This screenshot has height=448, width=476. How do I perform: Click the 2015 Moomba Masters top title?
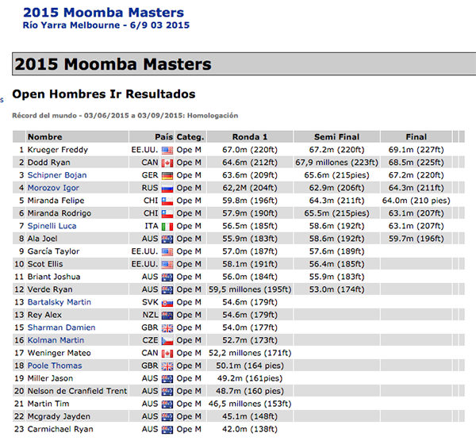click(x=103, y=13)
